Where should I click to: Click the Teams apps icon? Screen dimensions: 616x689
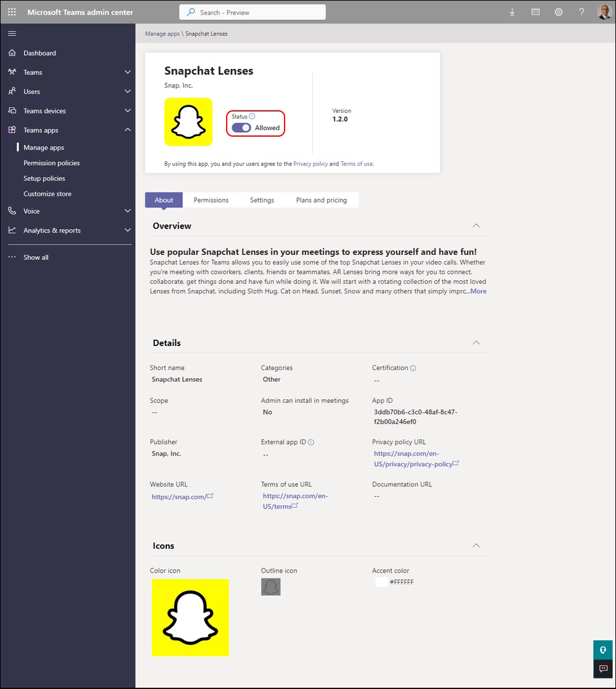click(12, 130)
